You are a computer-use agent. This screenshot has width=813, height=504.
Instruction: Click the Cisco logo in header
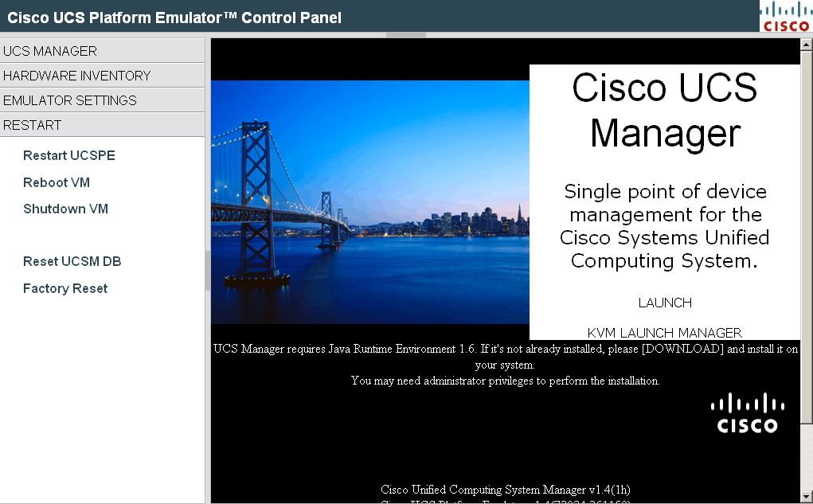coord(786,16)
